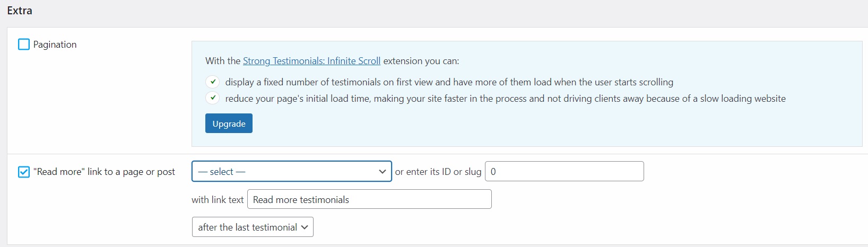Viewport: 868px width, 247px height.
Task: Open Strong Testimonials: Infinite Scroll link
Action: coord(311,61)
